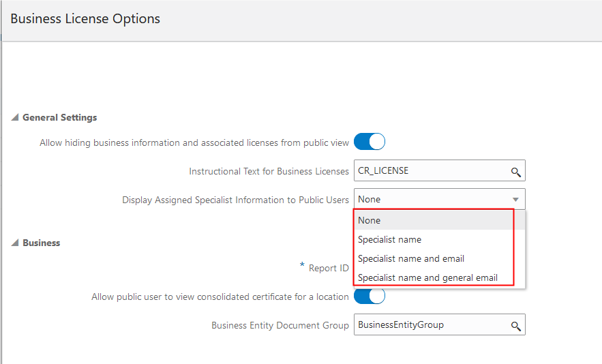Collapse the Business section
602x364 pixels.
pos(15,243)
